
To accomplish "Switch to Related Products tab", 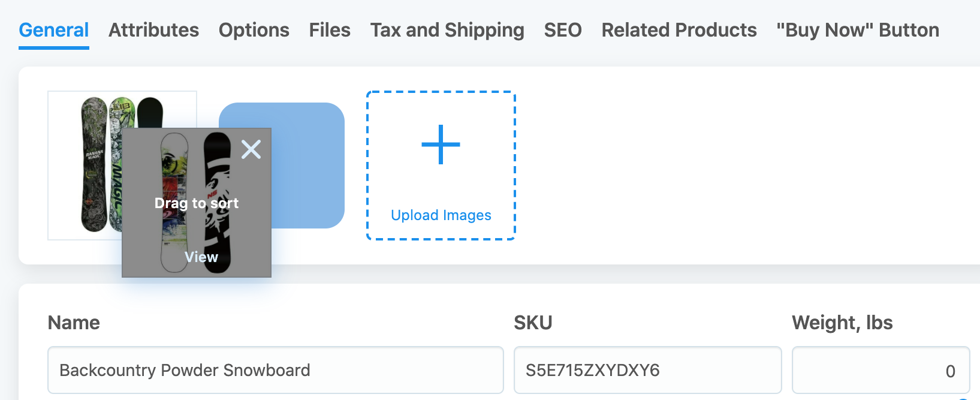I will tap(679, 30).
